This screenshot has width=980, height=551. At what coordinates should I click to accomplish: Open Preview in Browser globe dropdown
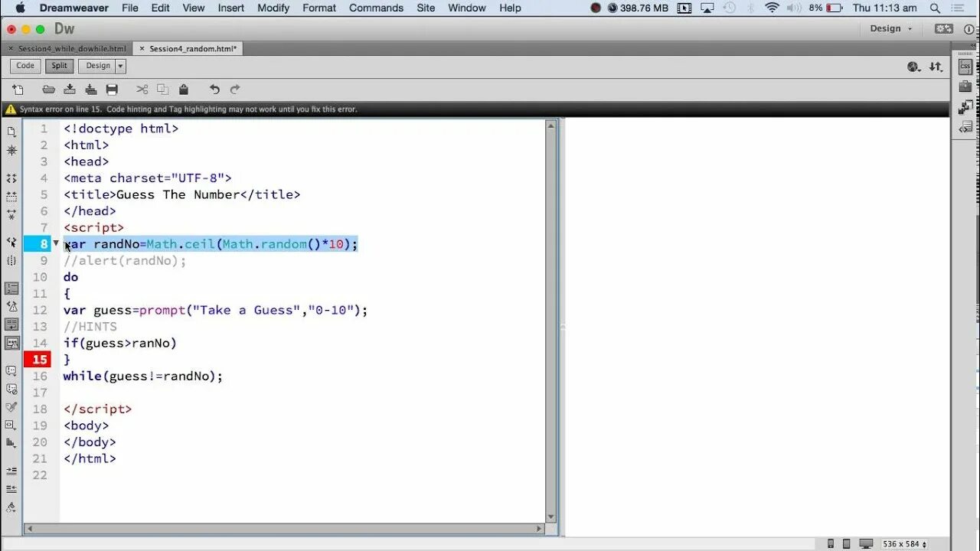click(913, 67)
